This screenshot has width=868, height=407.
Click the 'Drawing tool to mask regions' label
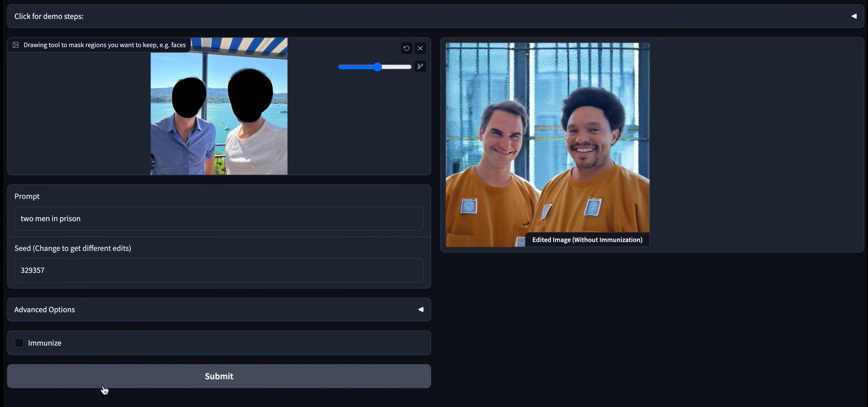[x=104, y=45]
